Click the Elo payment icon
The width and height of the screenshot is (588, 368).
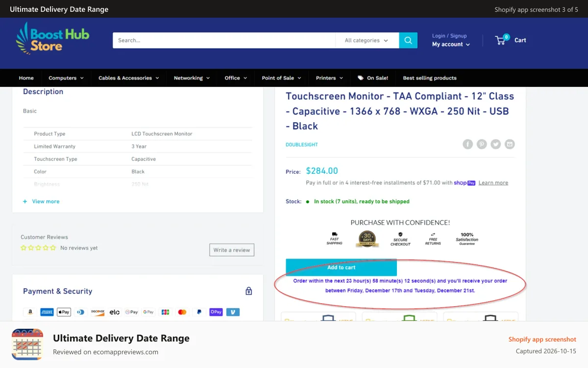click(115, 312)
